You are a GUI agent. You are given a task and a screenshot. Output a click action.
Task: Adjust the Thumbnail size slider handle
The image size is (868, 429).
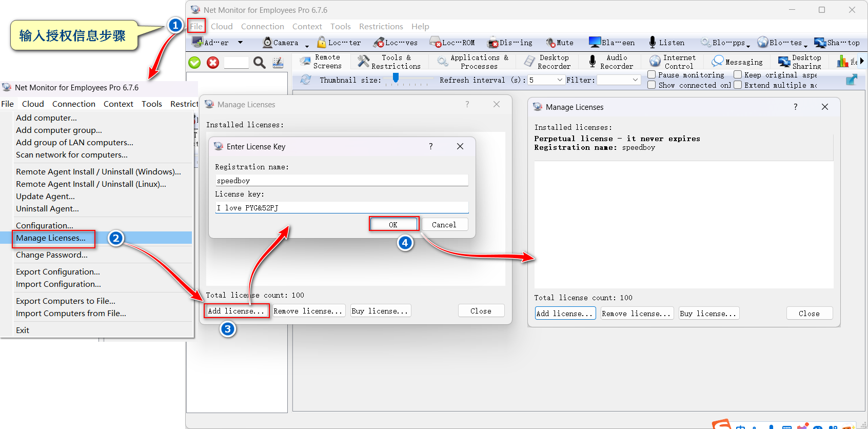[x=396, y=77]
